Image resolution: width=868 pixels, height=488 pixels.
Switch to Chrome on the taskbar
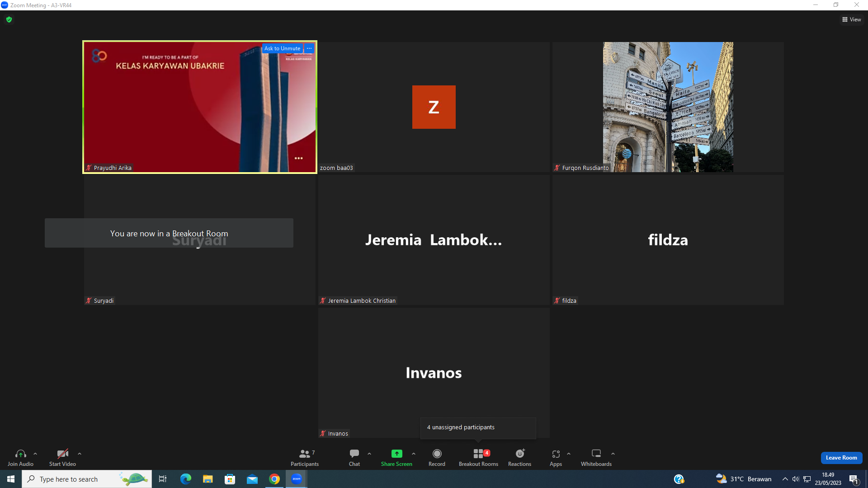click(274, 479)
